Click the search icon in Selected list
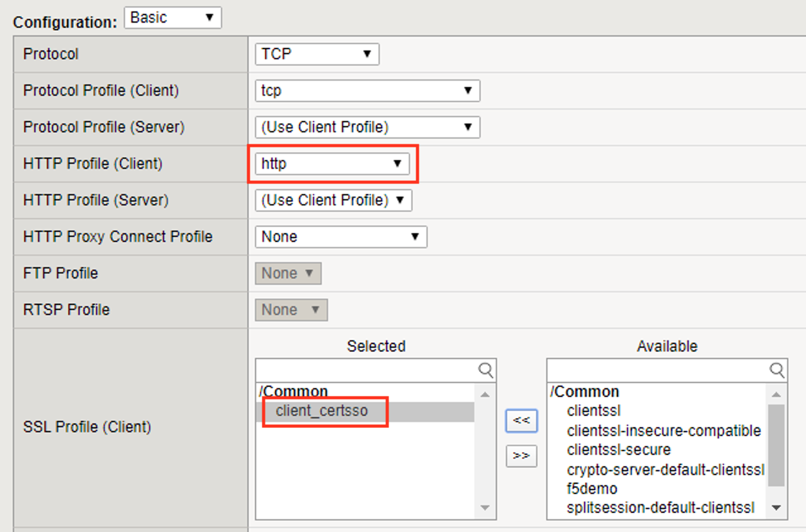 point(486,370)
